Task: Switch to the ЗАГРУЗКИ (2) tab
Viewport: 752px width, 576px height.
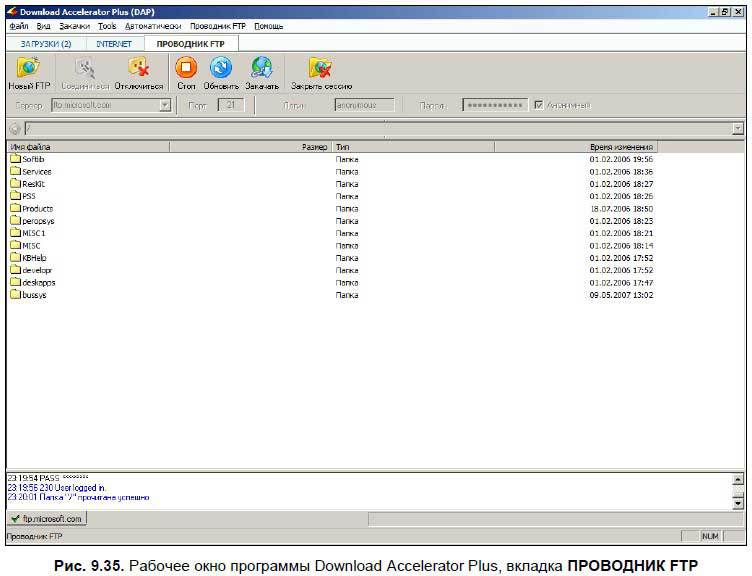Action: [x=46, y=44]
